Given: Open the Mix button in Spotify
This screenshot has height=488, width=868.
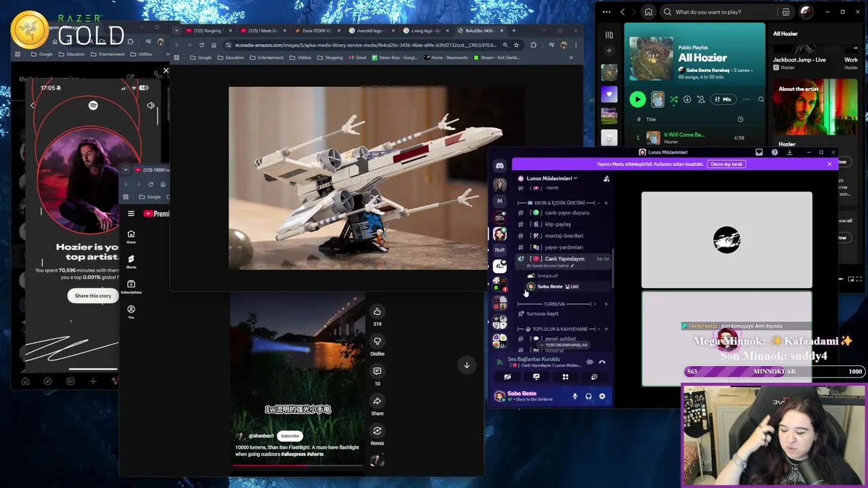Looking at the screenshot, I should pyautogui.click(x=722, y=100).
